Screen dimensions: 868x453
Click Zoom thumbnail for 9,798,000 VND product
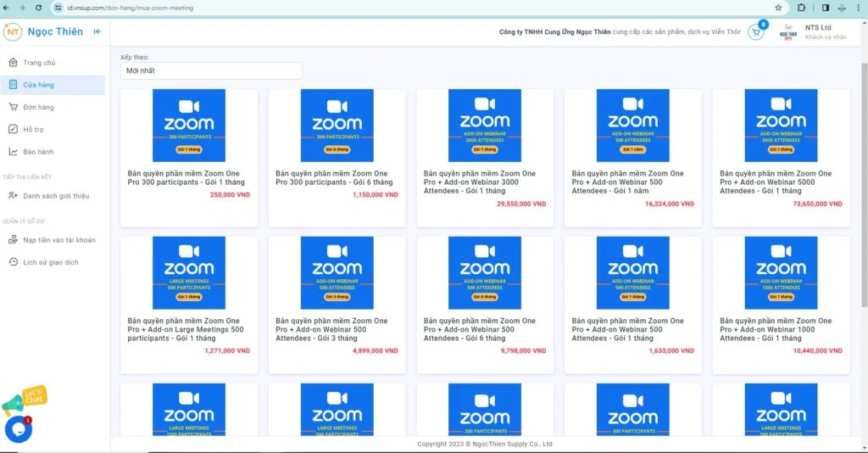click(485, 273)
